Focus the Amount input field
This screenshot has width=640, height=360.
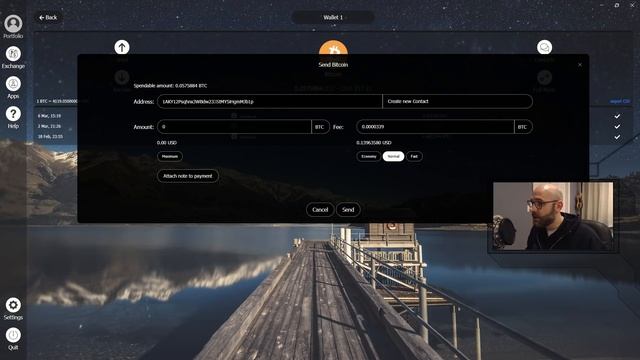point(234,127)
